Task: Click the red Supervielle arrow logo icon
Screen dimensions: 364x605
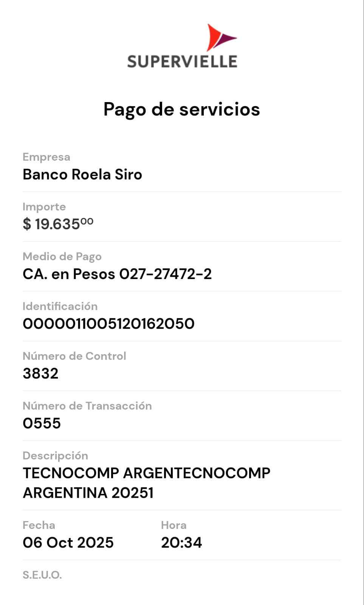Action: click(220, 38)
